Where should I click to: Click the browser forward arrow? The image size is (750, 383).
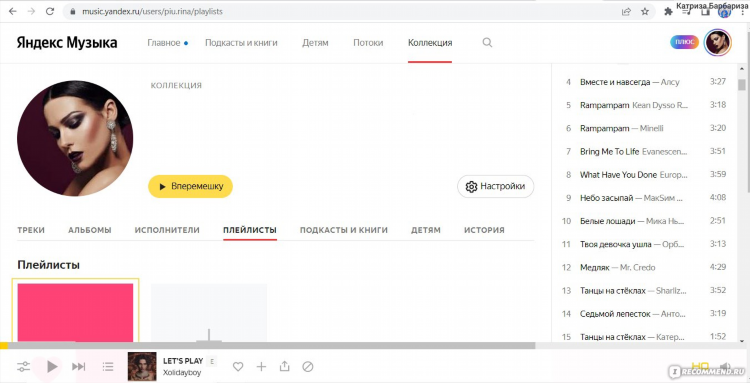pyautogui.click(x=31, y=11)
